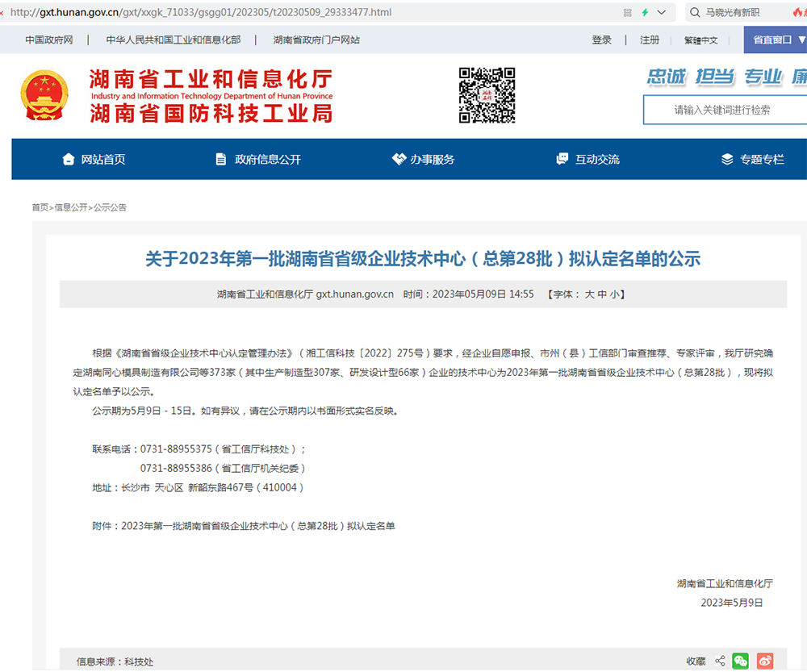Click the green lightning icon in address bar
The width and height of the screenshot is (807, 672).
[x=645, y=12]
